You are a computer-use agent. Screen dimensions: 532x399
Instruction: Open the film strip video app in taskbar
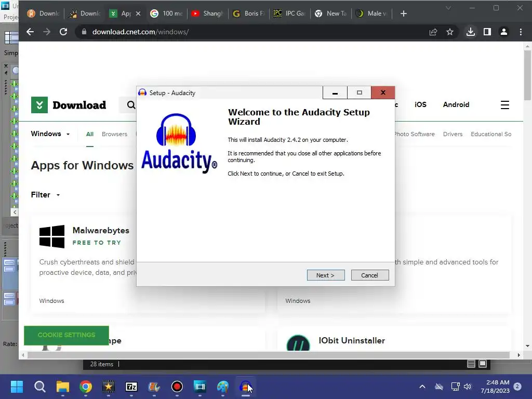pyautogui.click(x=200, y=387)
